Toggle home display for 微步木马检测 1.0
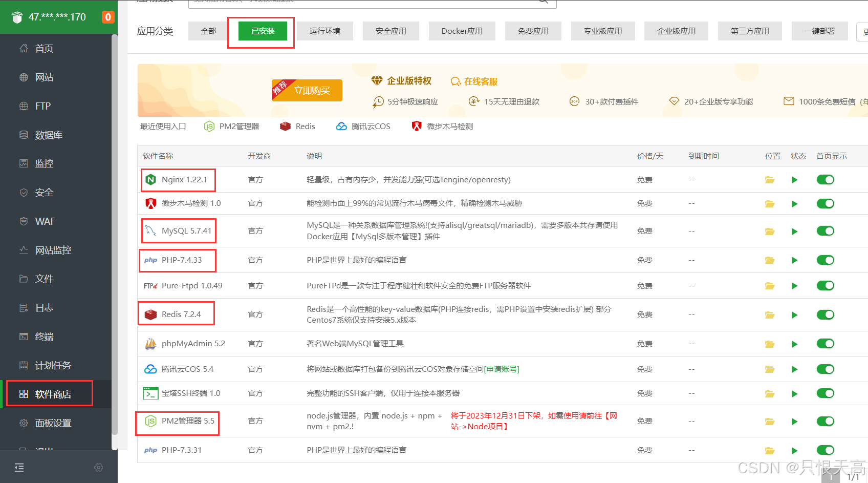The height and width of the screenshot is (483, 868). [x=826, y=204]
